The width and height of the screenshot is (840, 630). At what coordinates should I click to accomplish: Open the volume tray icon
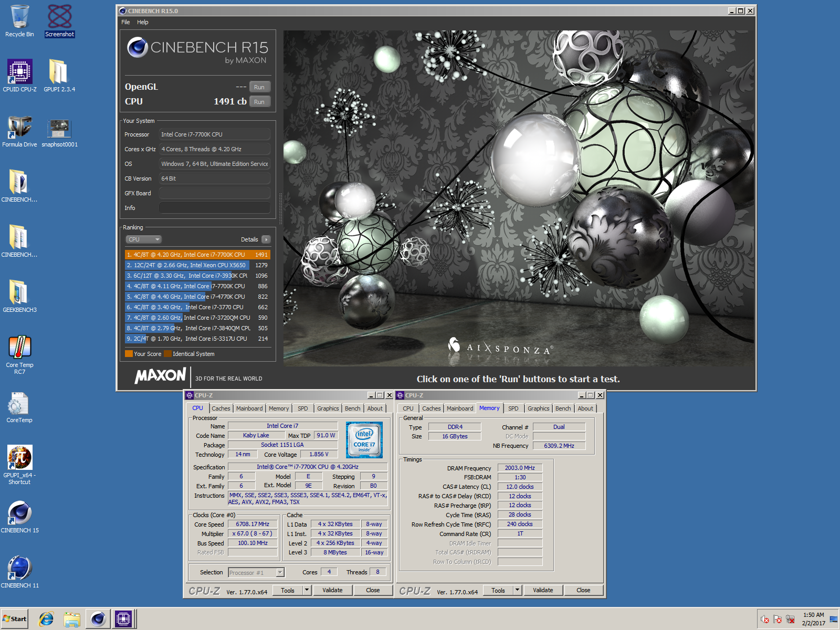(764, 619)
